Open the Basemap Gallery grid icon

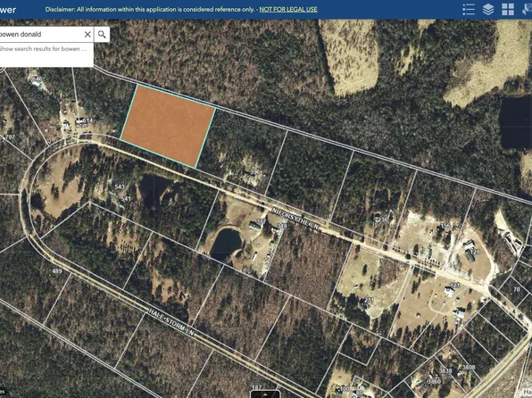(508, 10)
